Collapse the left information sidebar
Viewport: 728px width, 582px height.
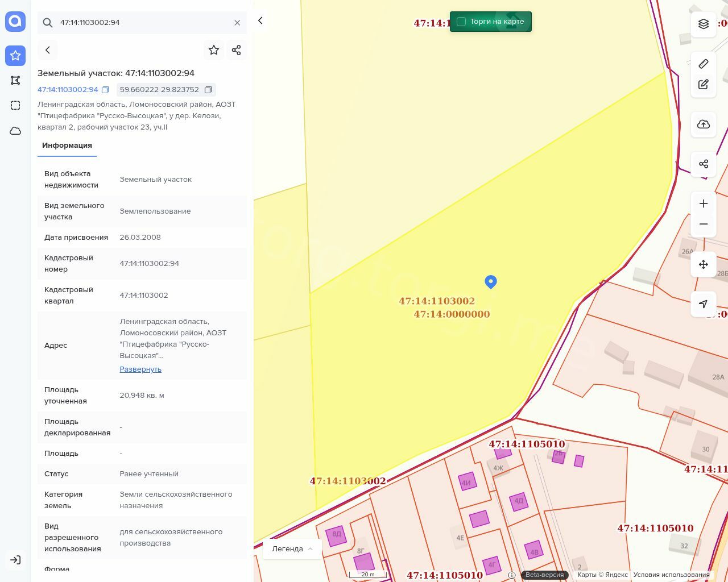click(x=260, y=21)
